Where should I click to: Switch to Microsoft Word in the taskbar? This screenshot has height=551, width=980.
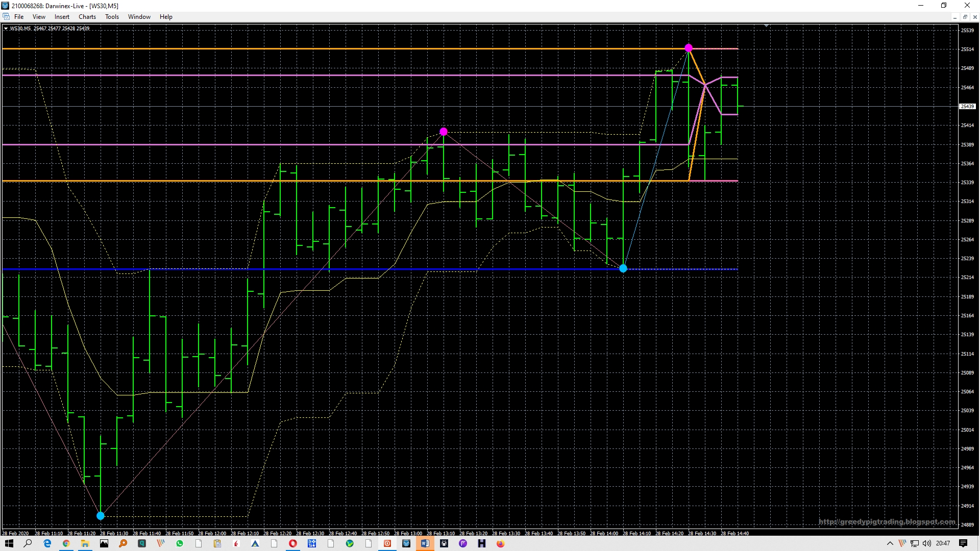425,543
